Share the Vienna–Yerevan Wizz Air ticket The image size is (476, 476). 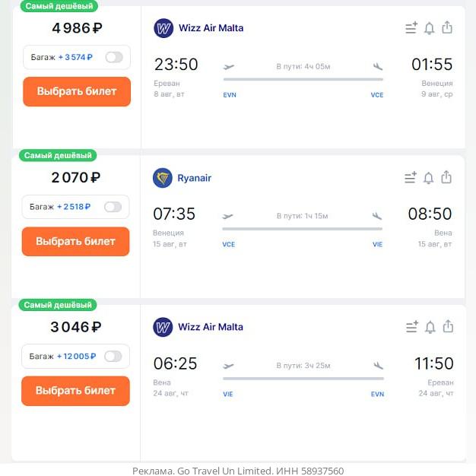[x=448, y=326]
